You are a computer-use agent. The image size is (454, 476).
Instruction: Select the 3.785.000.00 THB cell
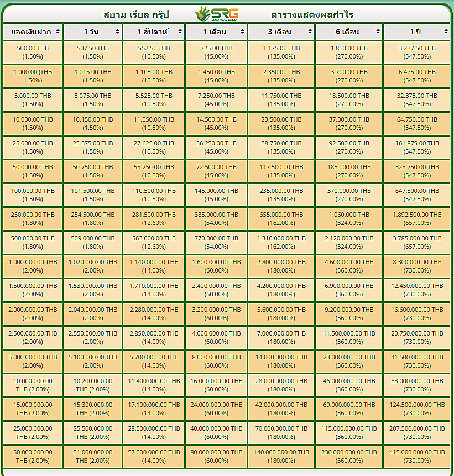(x=417, y=243)
